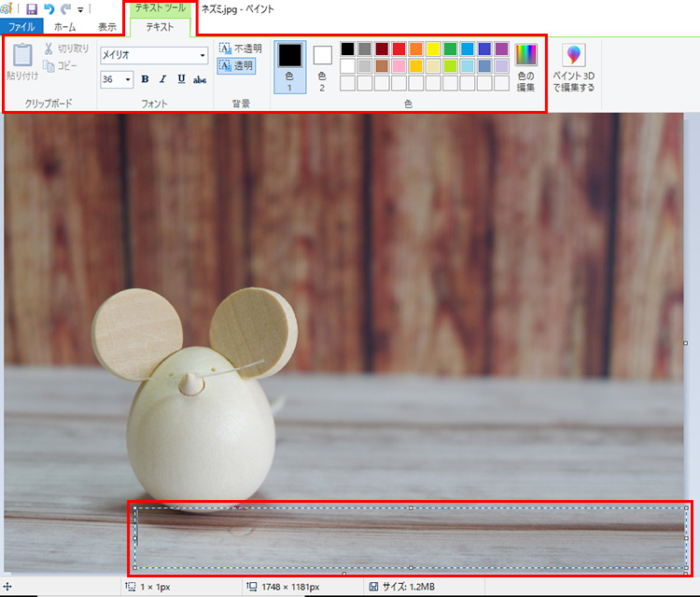Switch to the ホーム ribbon tab
The image size is (700, 597).
click(x=65, y=27)
